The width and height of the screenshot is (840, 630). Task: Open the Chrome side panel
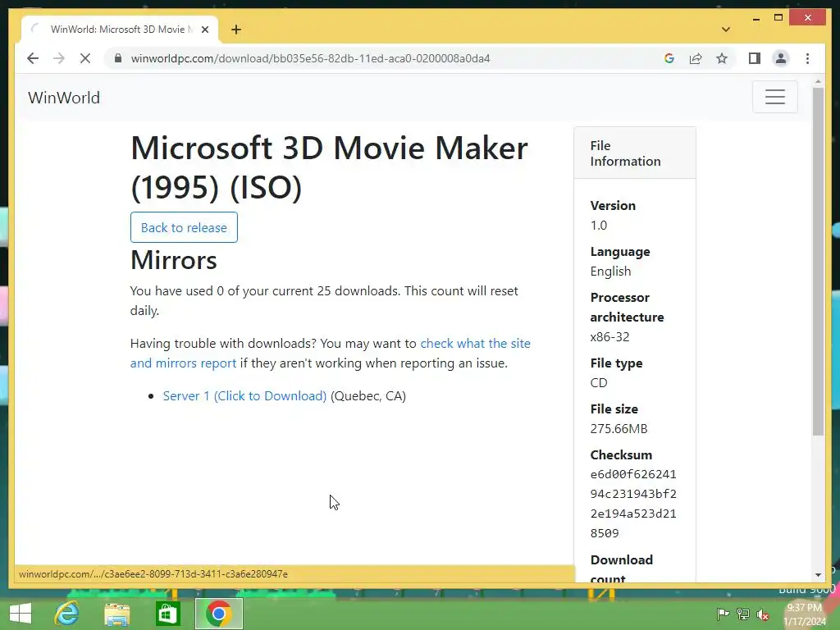click(755, 58)
